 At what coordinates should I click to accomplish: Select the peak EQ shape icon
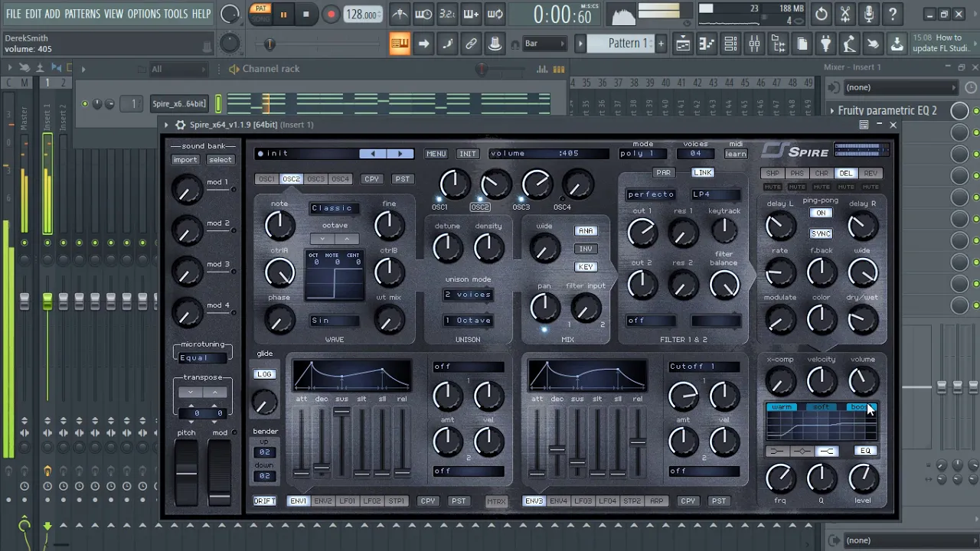(802, 452)
